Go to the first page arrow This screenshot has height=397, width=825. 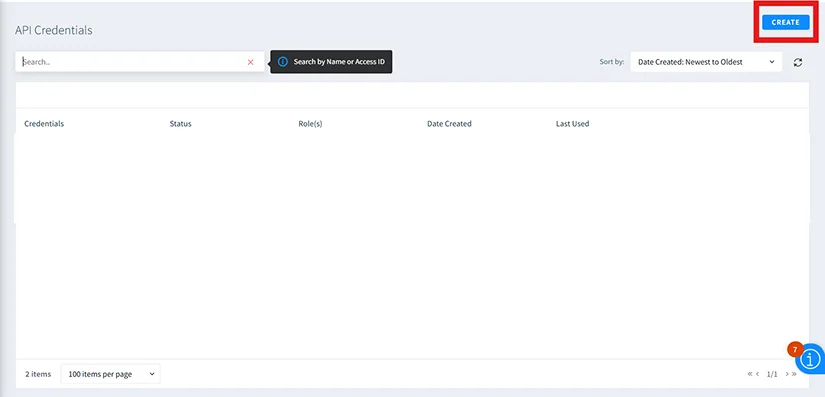750,374
